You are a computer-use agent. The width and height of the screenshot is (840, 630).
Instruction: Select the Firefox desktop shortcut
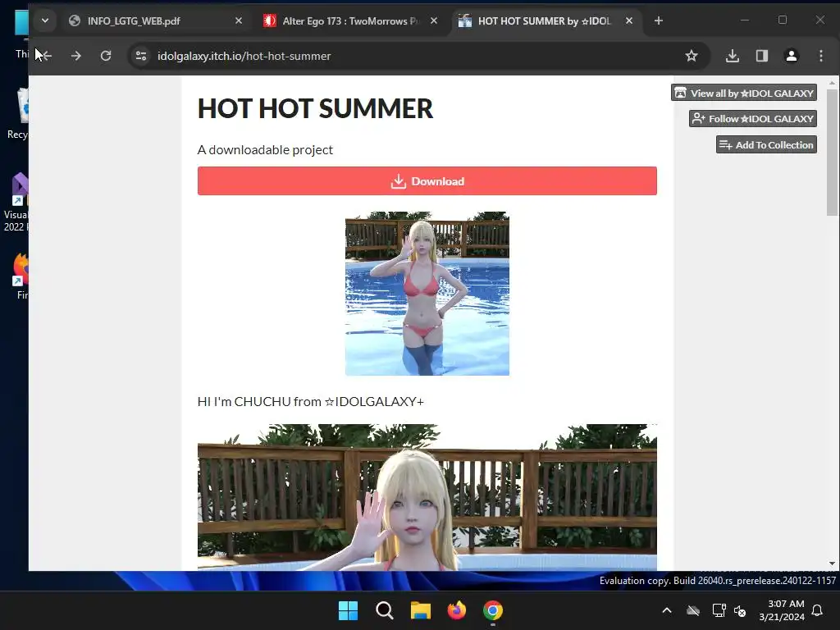[x=21, y=276]
